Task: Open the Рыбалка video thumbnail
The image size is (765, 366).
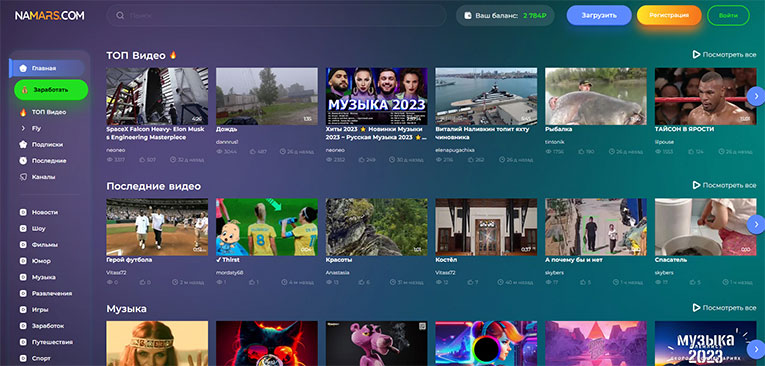Action: (596, 96)
